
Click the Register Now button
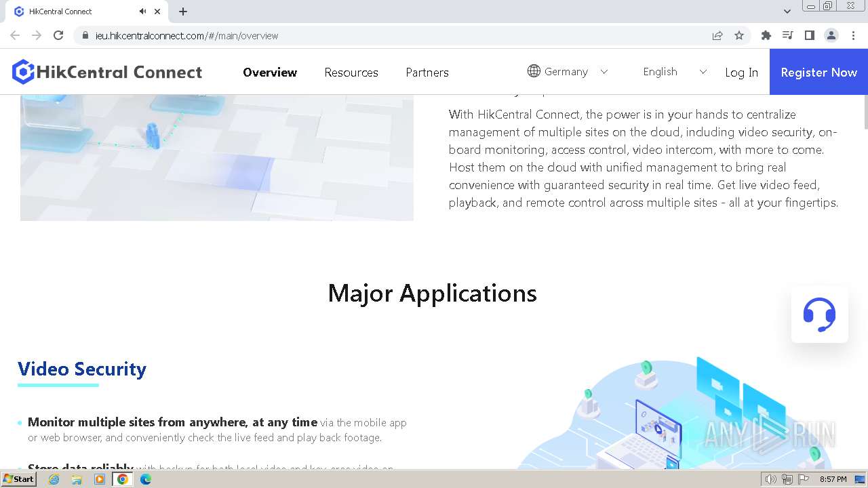818,72
